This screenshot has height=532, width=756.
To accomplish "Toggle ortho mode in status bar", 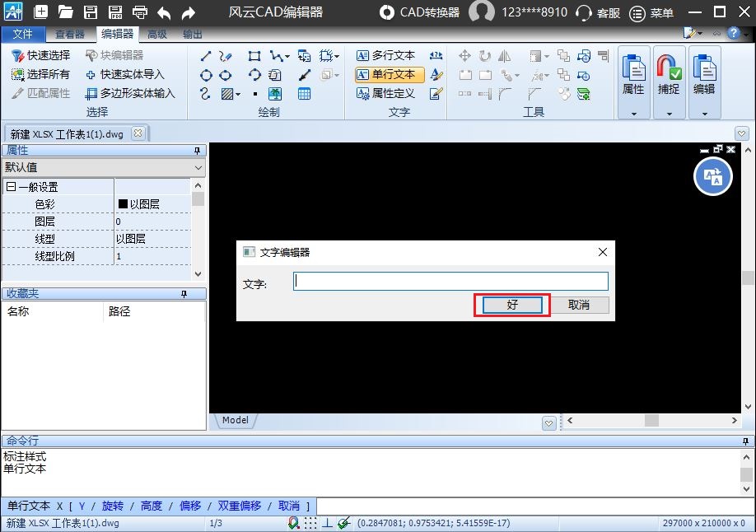I will [x=327, y=523].
